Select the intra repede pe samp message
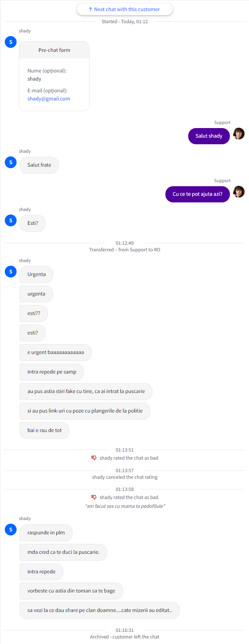This screenshot has width=249, height=644. [52, 372]
